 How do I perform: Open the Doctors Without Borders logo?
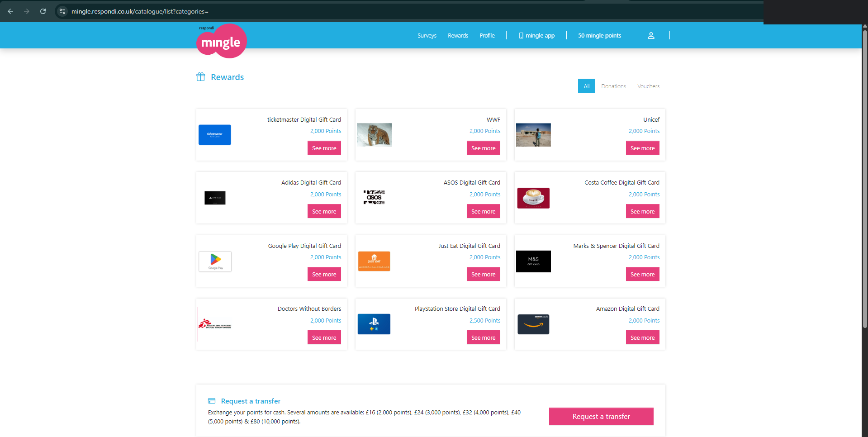(215, 324)
